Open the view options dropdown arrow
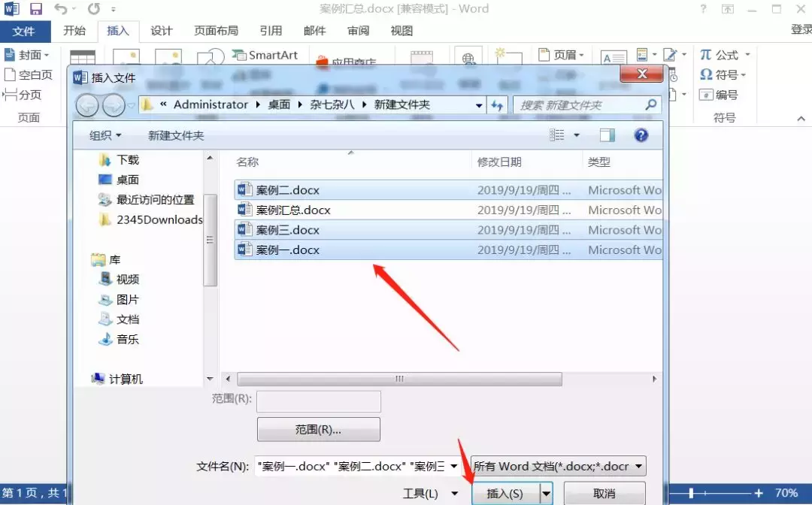This screenshot has width=812, height=505. click(x=577, y=135)
